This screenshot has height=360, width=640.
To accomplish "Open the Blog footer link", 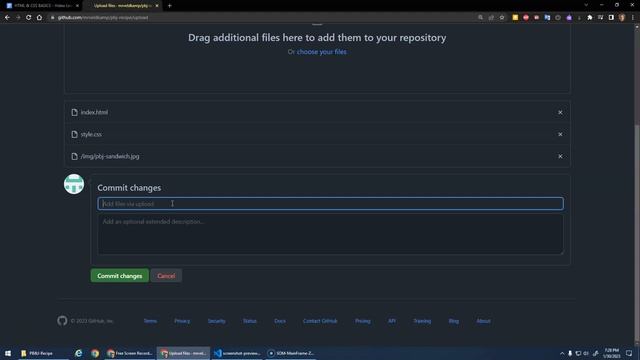I will [x=453, y=321].
